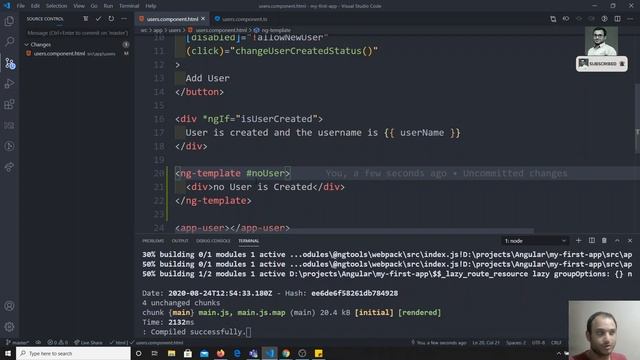Open the terminal selector dropdown '1: node'
Viewport: 640px width, 360px height.
pyautogui.click(x=535, y=241)
